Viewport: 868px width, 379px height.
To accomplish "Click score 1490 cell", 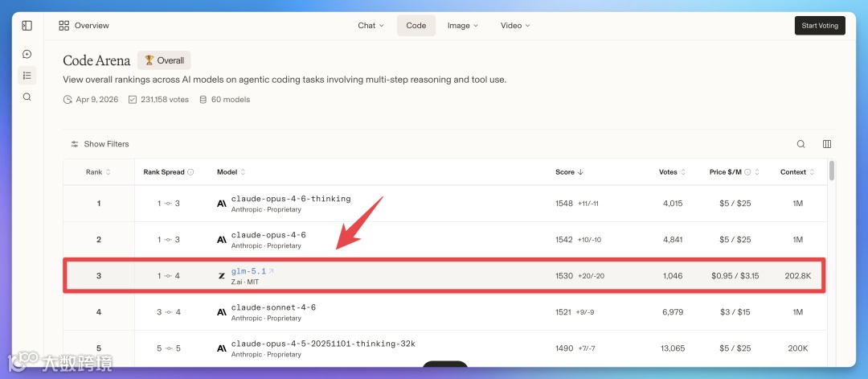I will pos(564,348).
